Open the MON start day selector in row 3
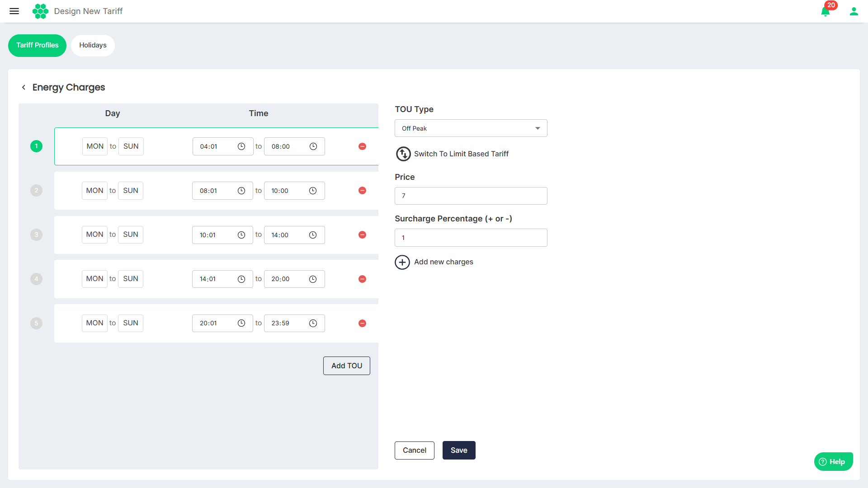868x488 pixels. coord(94,235)
